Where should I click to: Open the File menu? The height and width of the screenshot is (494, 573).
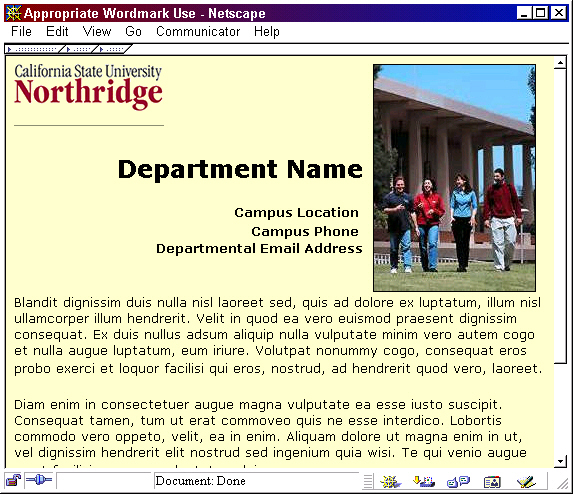[21, 32]
